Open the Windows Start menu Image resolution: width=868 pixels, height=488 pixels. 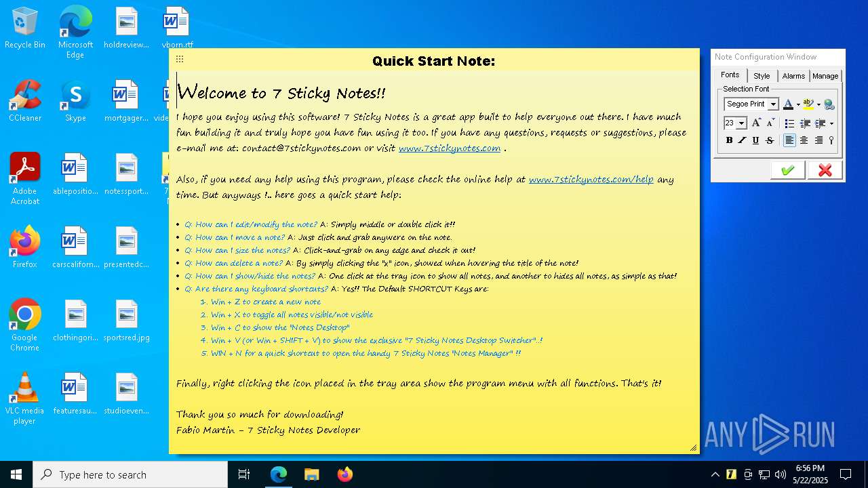[16, 474]
